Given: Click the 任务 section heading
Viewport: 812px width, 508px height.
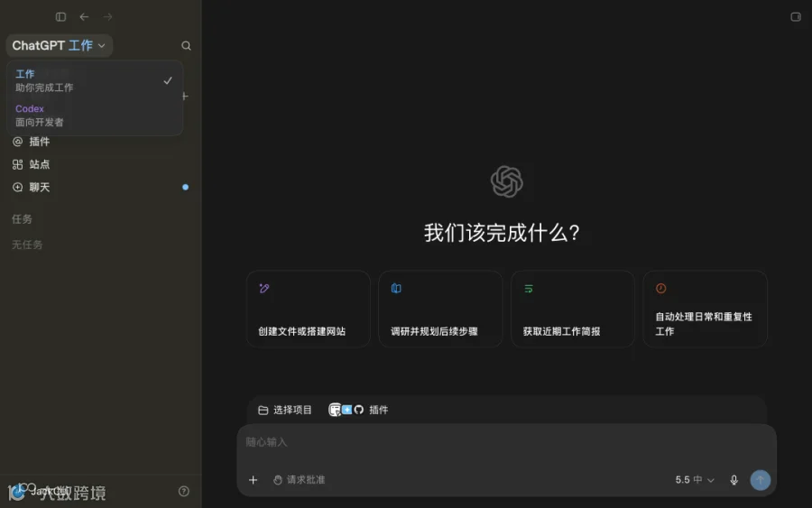Looking at the screenshot, I should click(22, 219).
